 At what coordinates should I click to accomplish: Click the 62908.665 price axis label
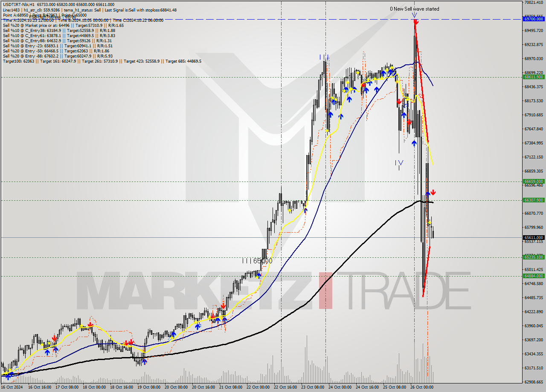(534, 382)
